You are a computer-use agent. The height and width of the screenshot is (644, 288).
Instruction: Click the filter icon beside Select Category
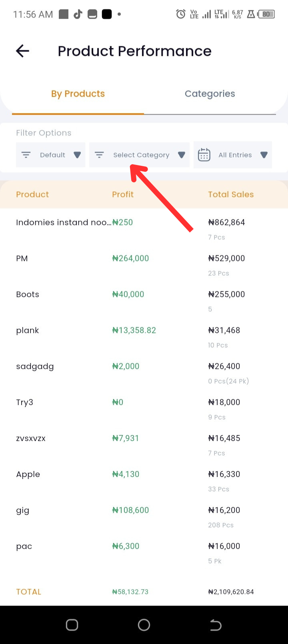(99, 155)
